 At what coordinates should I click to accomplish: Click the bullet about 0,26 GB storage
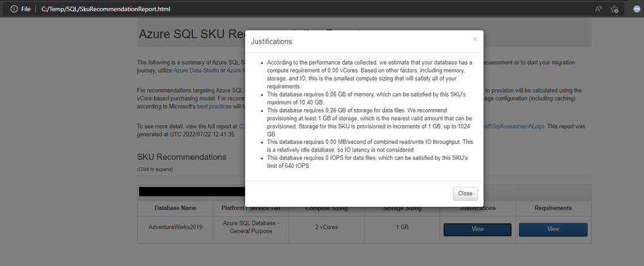(369, 122)
